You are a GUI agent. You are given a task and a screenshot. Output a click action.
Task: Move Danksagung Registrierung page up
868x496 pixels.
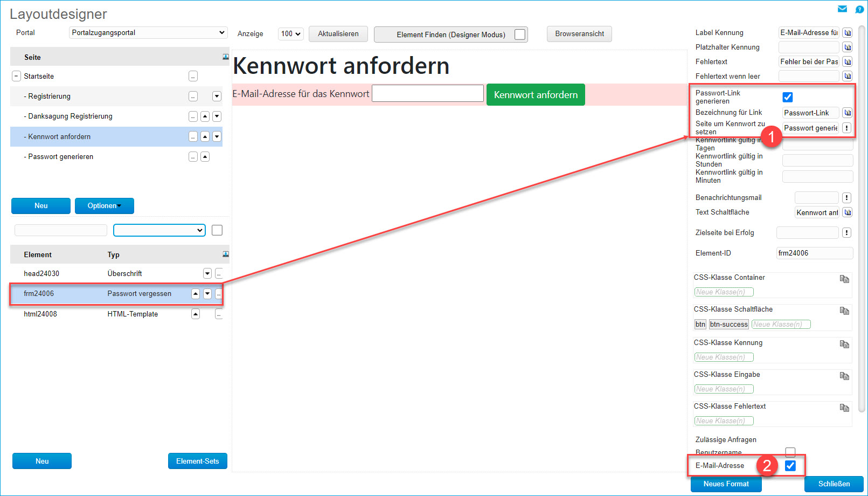pos(205,116)
